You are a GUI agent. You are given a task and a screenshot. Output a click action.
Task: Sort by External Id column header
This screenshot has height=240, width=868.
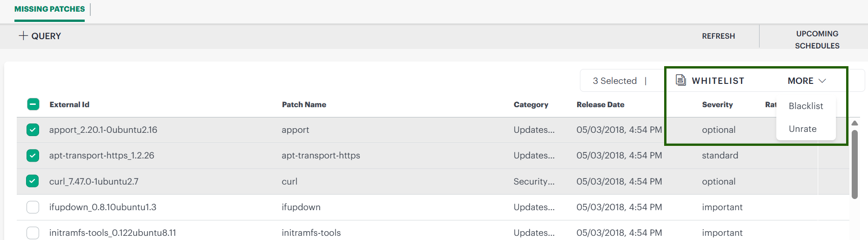click(69, 104)
